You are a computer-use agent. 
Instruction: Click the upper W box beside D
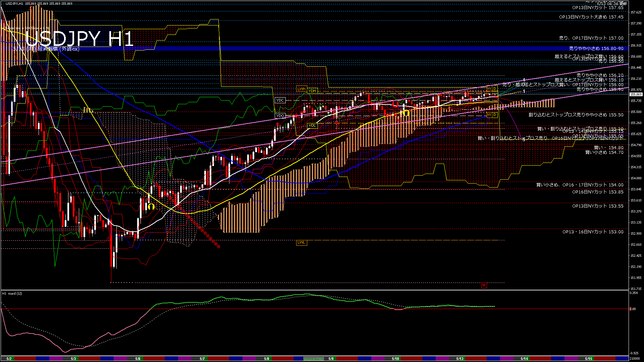(x=489, y=88)
